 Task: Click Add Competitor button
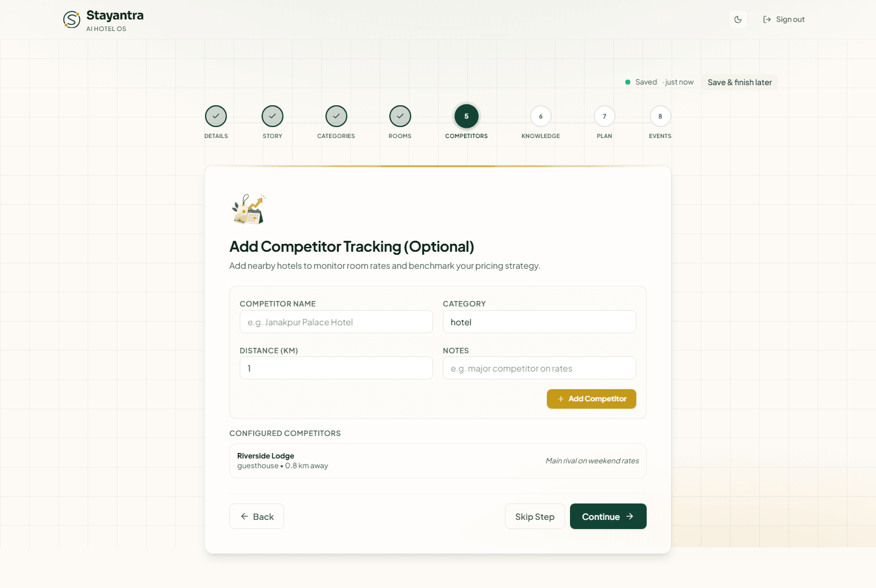(x=591, y=399)
